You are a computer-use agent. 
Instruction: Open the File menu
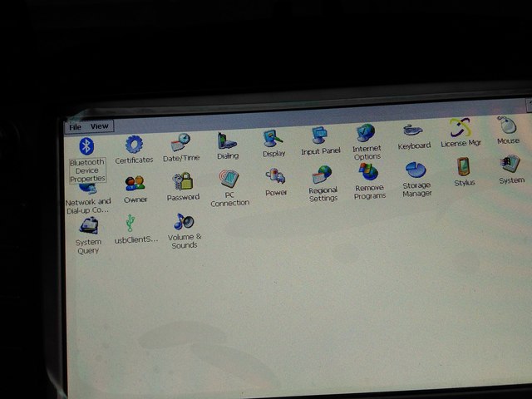point(75,127)
